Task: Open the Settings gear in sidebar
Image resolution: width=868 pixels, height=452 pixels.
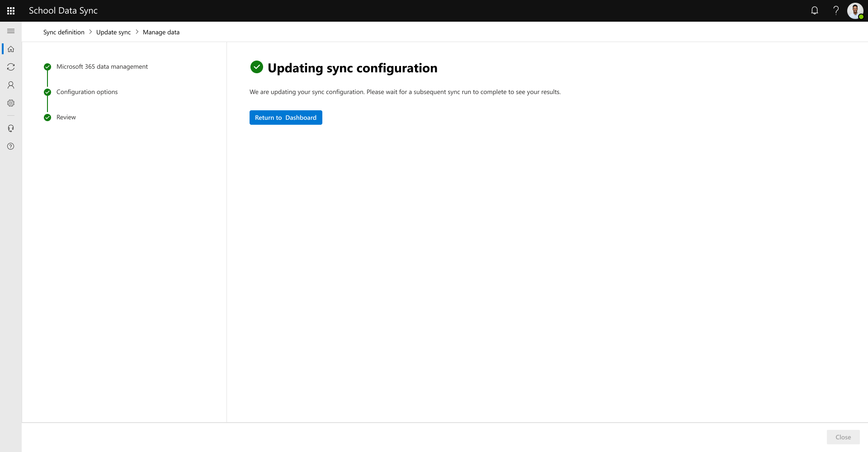Action: point(11,103)
